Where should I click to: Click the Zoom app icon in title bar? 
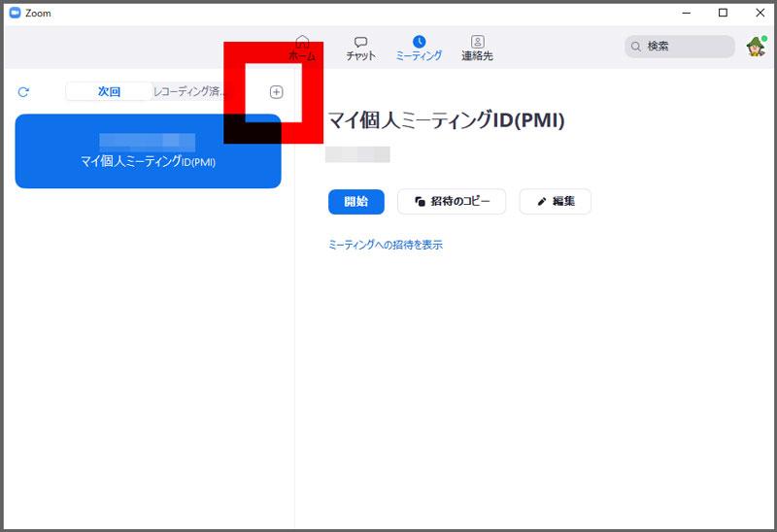coord(16,13)
